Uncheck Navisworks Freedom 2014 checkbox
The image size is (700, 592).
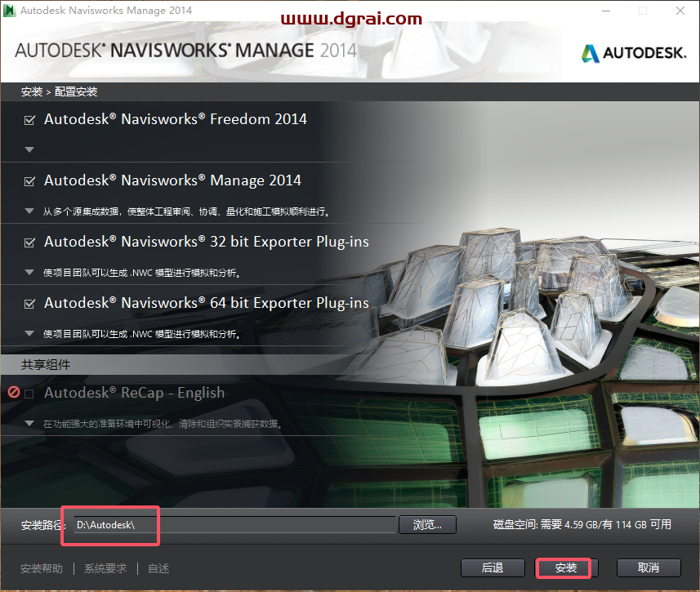[29, 120]
